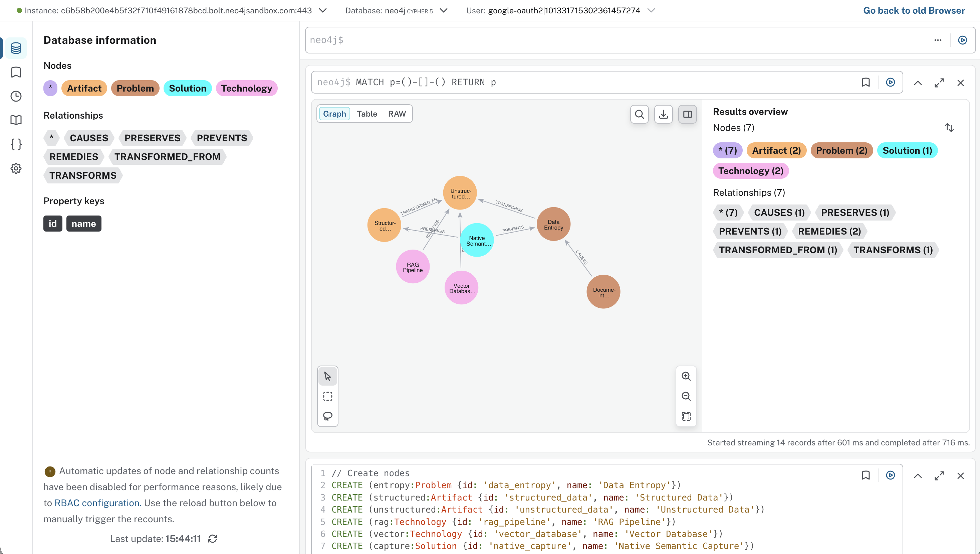Open query history panel

(x=16, y=96)
